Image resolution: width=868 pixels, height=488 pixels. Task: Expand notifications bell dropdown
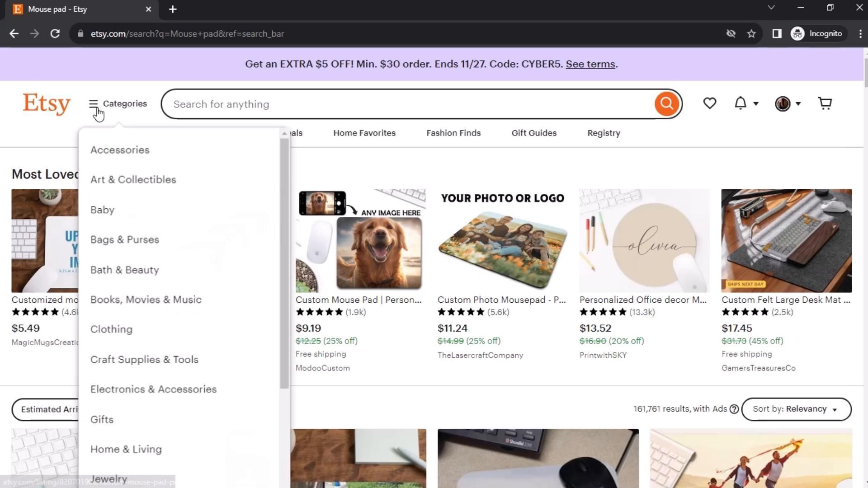(x=745, y=103)
